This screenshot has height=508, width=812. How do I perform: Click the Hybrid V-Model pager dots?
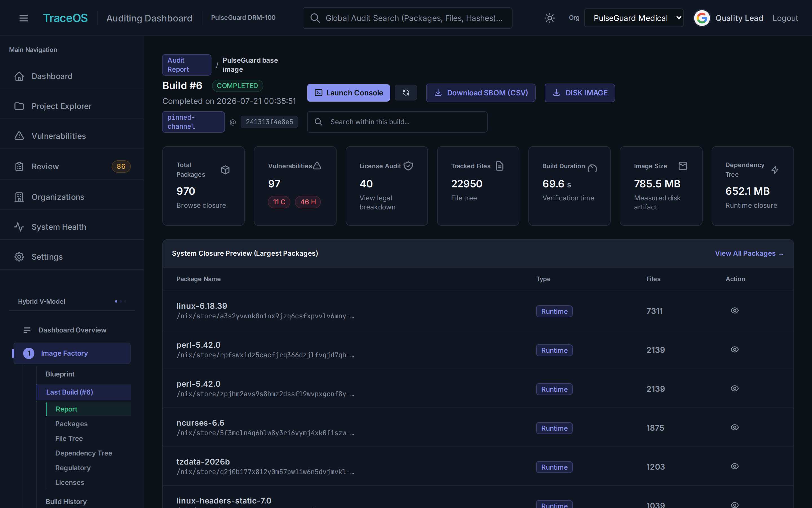(x=120, y=301)
